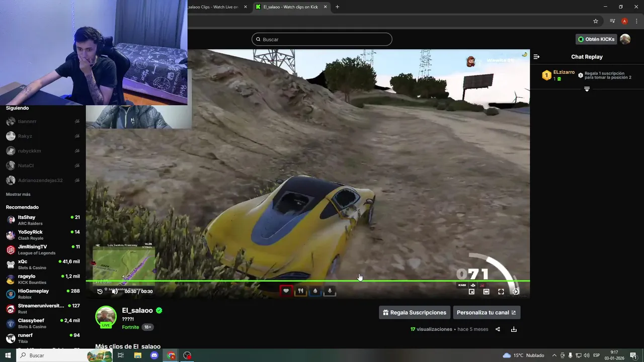Viewport: 644px width, 362px height.
Task: Open the Fortnite category link
Action: click(130, 327)
